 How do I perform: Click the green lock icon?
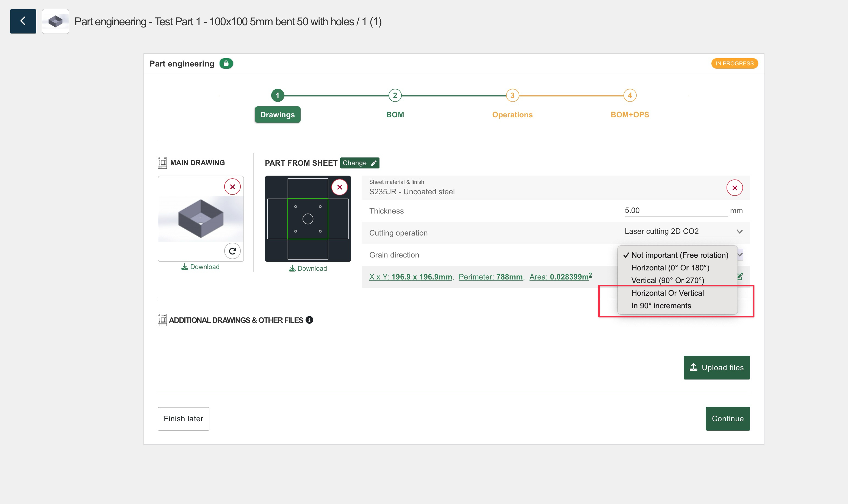tap(226, 63)
